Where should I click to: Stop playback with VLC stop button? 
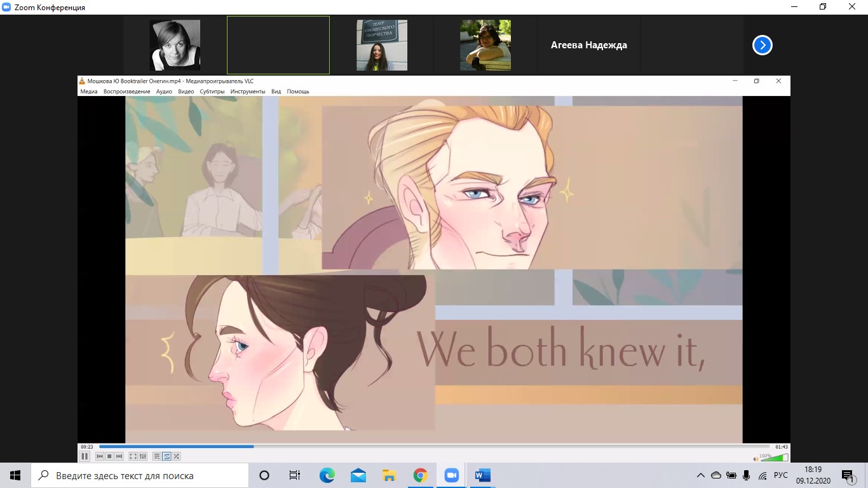[109, 456]
